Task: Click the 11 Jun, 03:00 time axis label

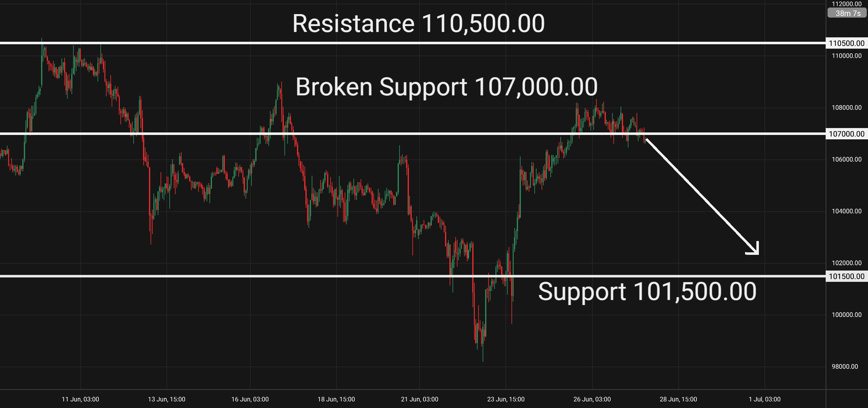Action: pos(81,399)
